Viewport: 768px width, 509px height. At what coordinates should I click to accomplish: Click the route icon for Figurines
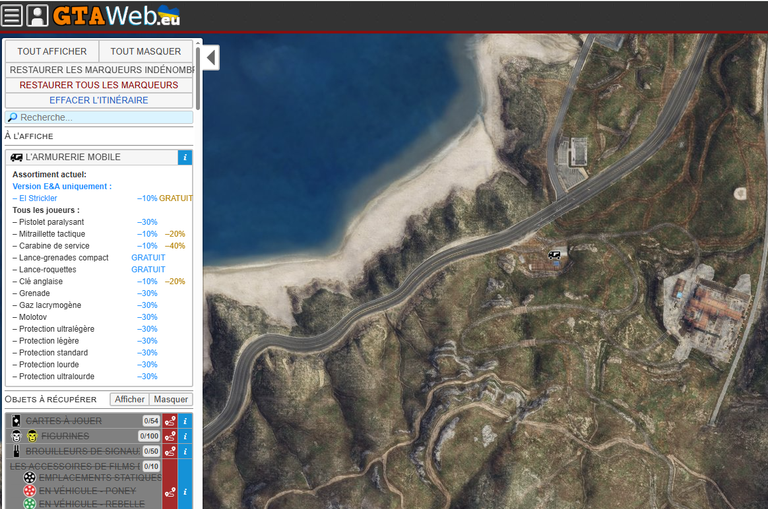(170, 436)
